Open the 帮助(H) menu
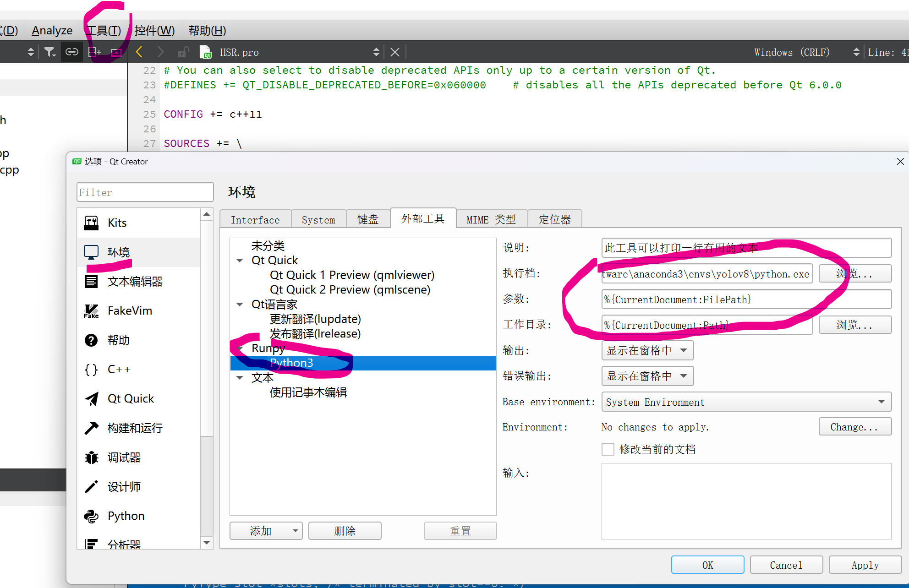 207,31
